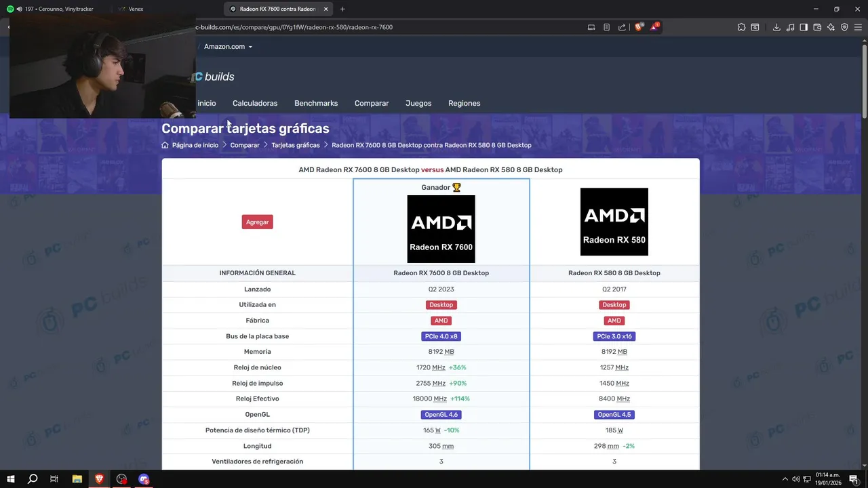Click the home icon in breadcrumb
The width and height of the screenshot is (868, 488).
165,145
